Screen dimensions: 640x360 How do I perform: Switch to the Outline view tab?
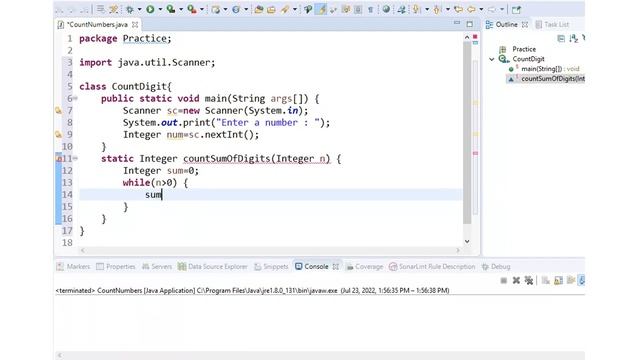tap(506, 25)
